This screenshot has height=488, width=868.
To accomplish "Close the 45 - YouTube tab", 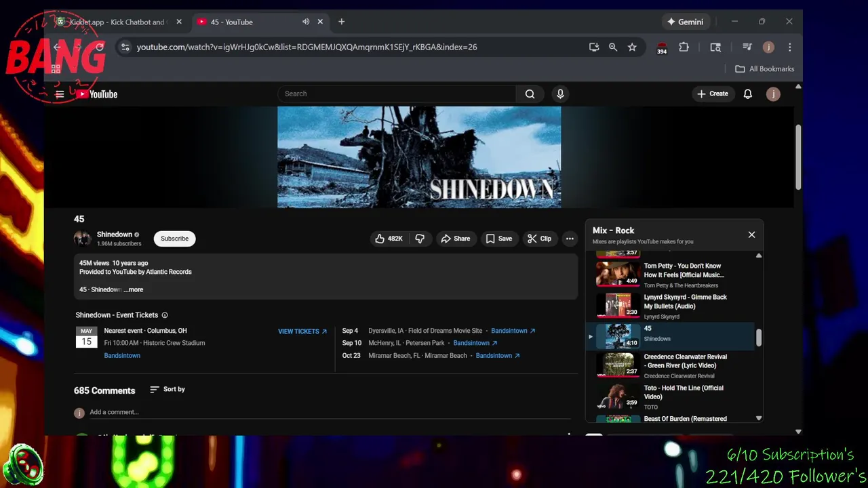I will (320, 22).
